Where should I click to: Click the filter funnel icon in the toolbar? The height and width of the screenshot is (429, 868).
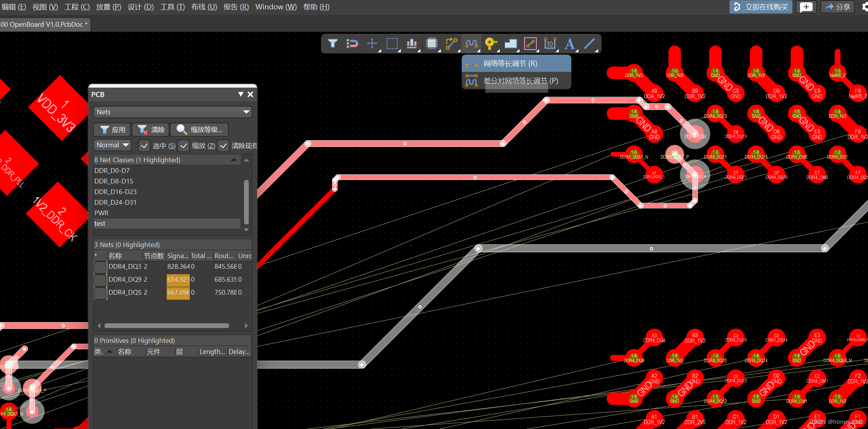(x=333, y=44)
